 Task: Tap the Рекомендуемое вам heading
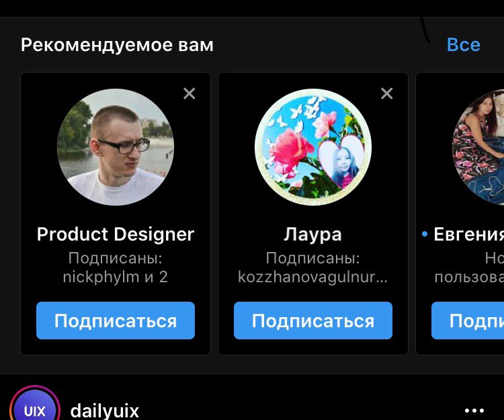pyautogui.click(x=117, y=45)
